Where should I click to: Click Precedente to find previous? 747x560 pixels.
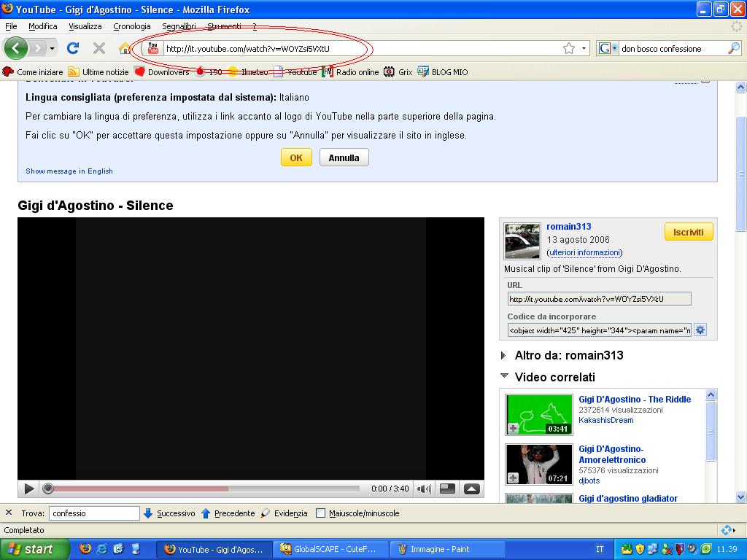(228, 513)
